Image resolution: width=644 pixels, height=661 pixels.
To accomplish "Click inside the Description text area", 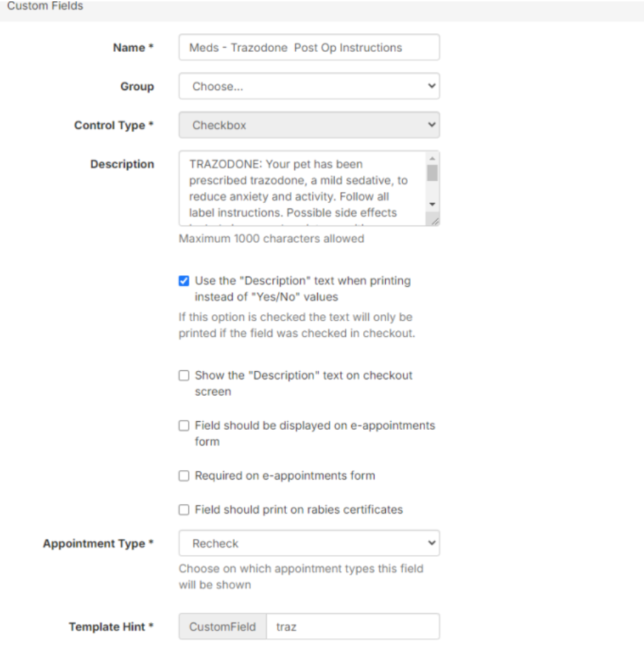I will click(301, 188).
